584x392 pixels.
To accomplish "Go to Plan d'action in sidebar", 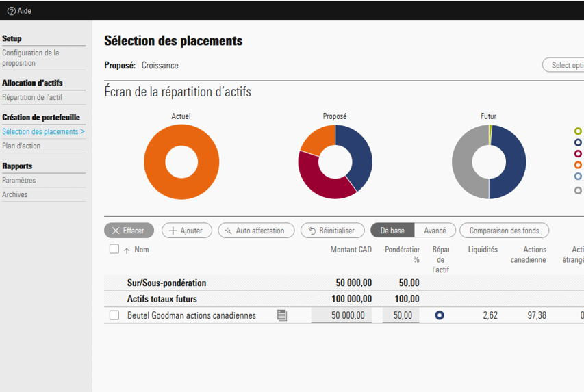I will 21,146.
